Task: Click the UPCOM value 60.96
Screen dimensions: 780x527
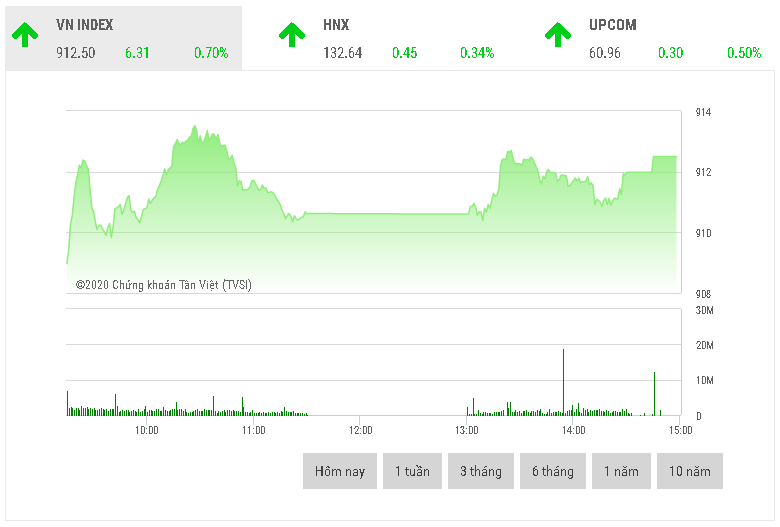Action: pyautogui.click(x=605, y=53)
